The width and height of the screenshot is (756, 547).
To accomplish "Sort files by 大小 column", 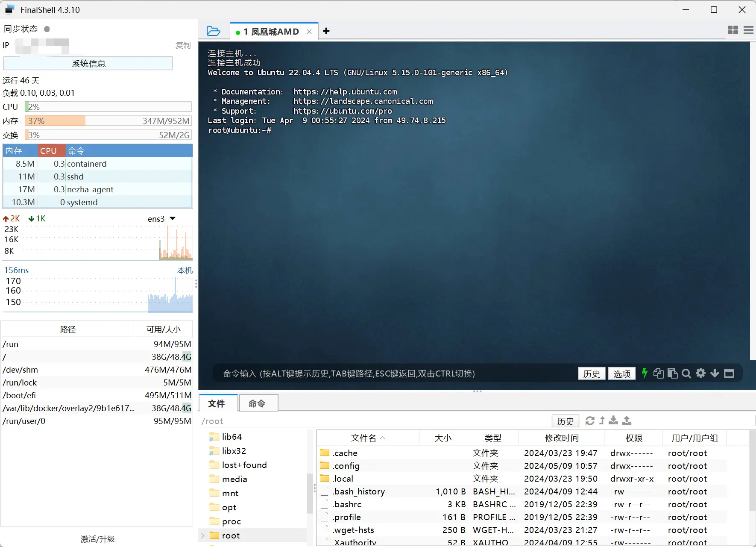I will click(x=443, y=438).
